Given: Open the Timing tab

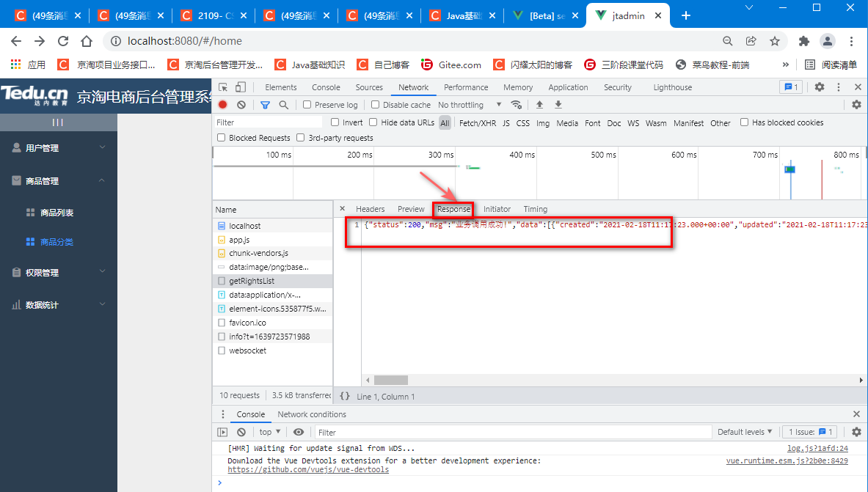Looking at the screenshot, I should point(536,209).
